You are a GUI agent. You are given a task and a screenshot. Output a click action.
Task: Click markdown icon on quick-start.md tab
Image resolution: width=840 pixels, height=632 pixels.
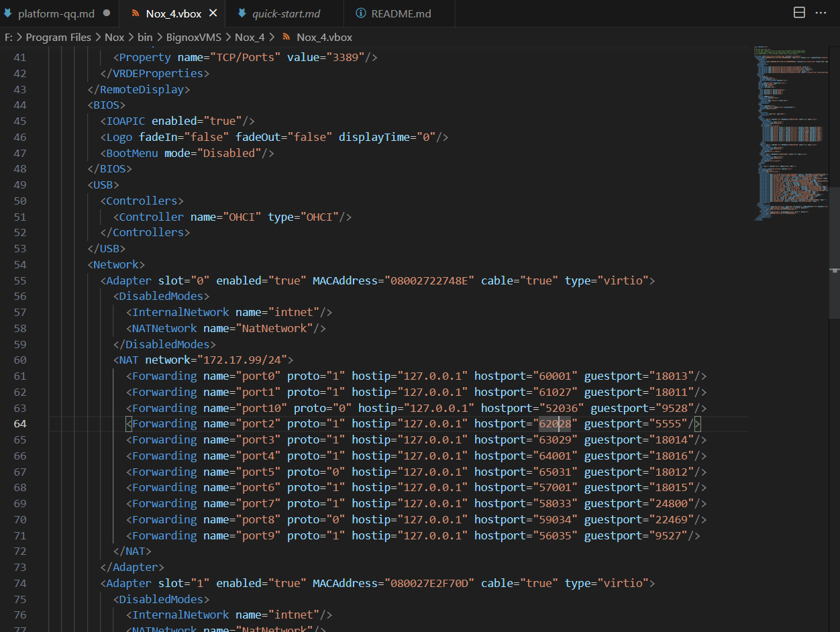point(242,13)
